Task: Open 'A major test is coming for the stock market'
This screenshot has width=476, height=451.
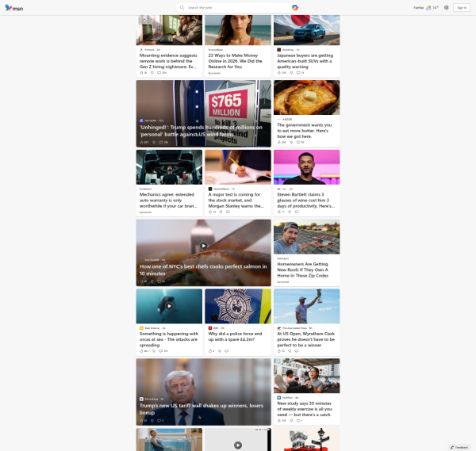Action: coord(236,201)
